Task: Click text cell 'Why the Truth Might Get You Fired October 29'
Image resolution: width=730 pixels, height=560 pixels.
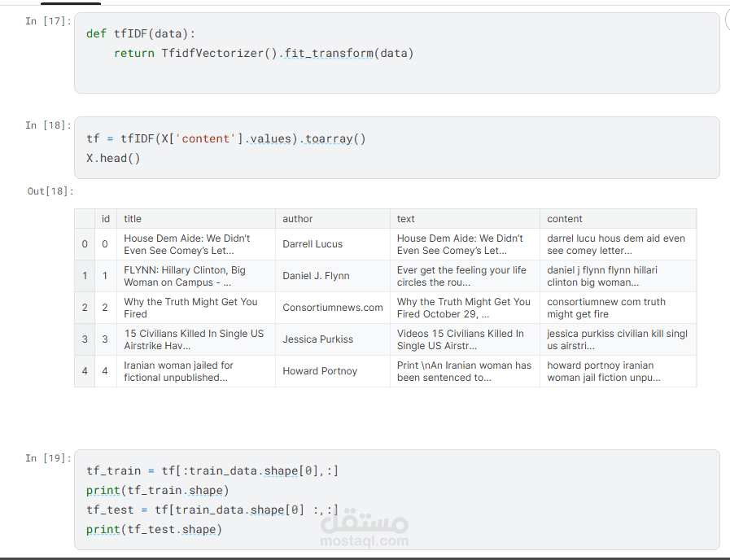Action: (463, 308)
